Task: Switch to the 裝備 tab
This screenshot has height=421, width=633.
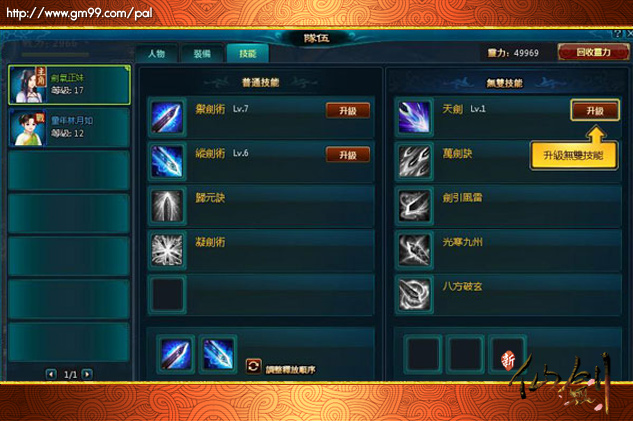Action: tap(202, 54)
